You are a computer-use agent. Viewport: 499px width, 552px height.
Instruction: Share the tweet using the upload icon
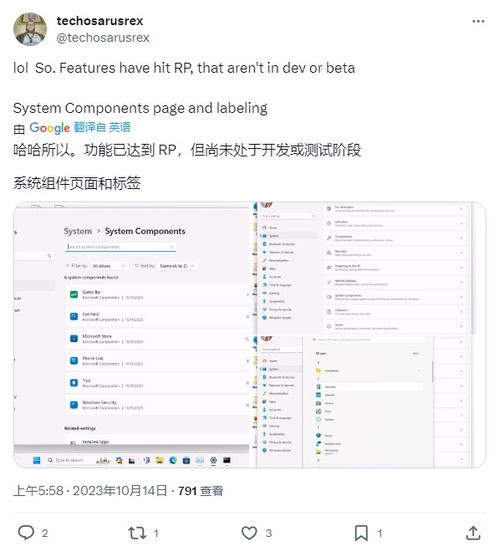pos(473,533)
